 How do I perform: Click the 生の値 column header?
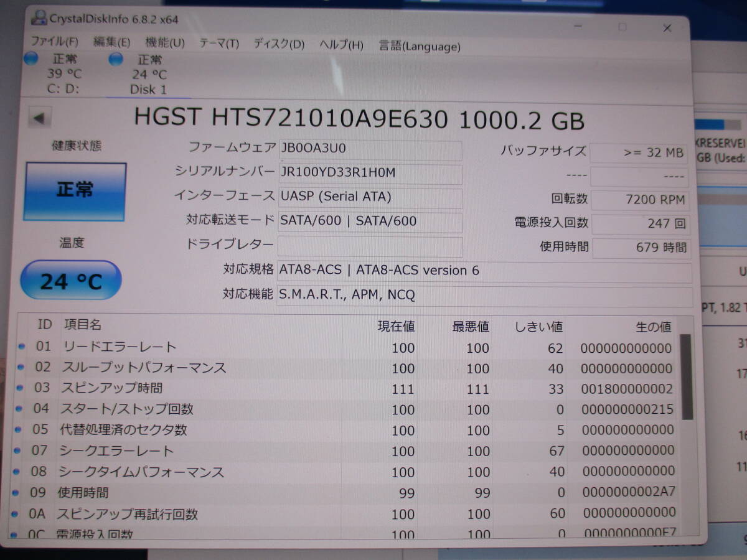click(654, 327)
